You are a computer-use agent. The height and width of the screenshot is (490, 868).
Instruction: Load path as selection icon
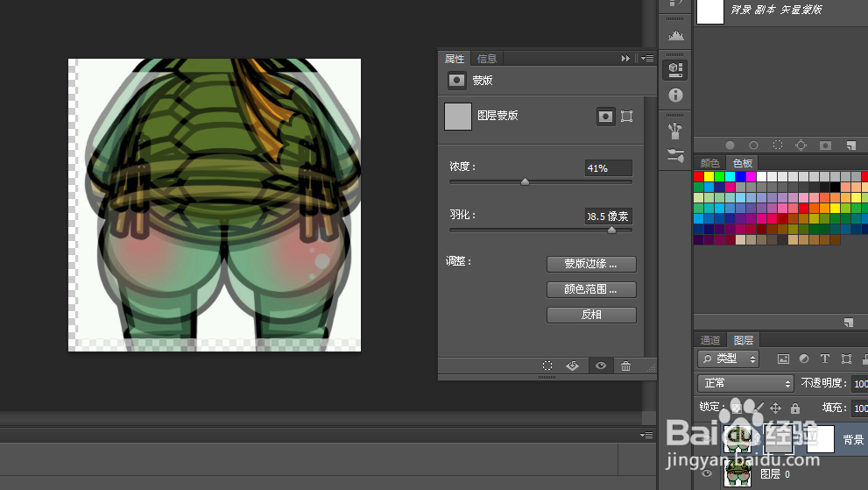[x=777, y=146]
